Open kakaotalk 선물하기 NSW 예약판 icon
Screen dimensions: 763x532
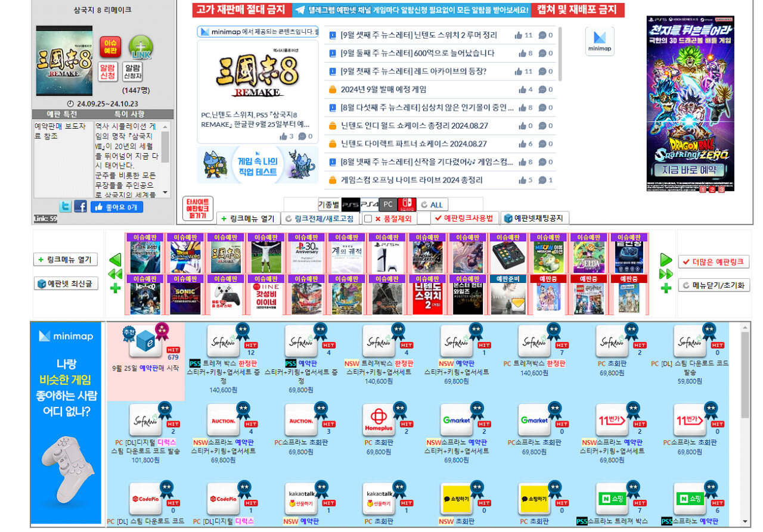(300, 499)
